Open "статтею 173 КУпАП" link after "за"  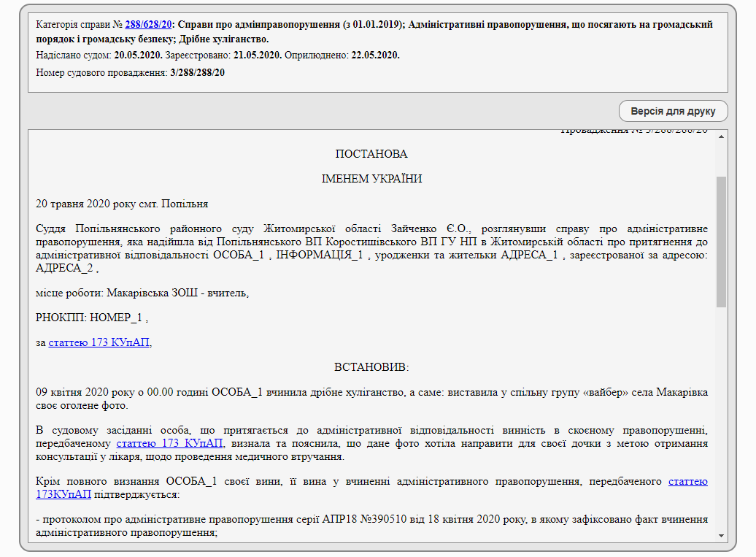click(100, 342)
